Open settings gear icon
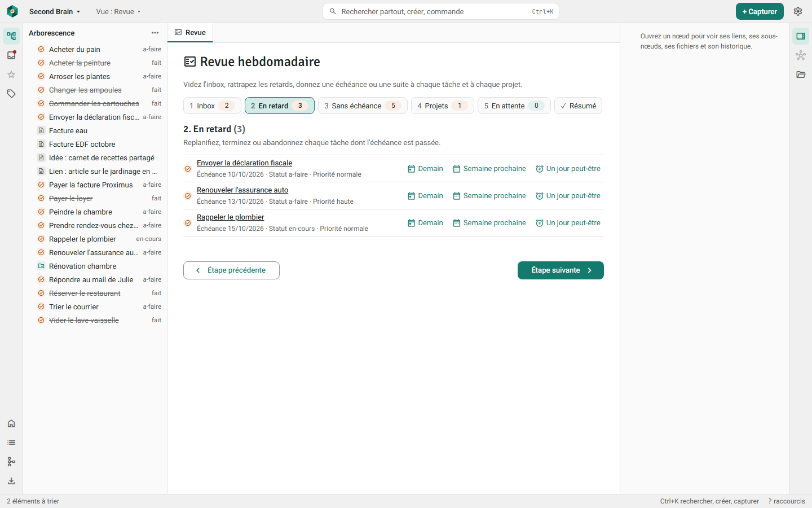The width and height of the screenshot is (812, 508). 798,11
